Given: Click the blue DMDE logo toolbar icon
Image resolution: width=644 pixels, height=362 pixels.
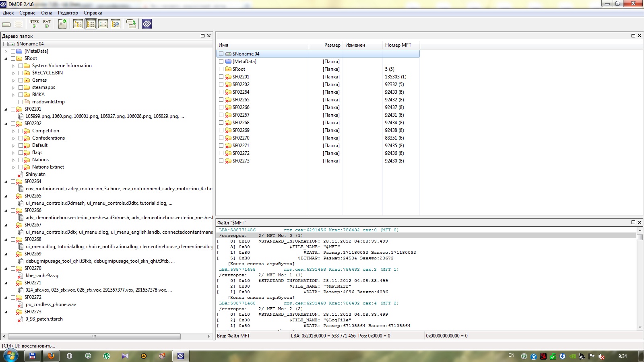Looking at the screenshot, I should 147,24.
